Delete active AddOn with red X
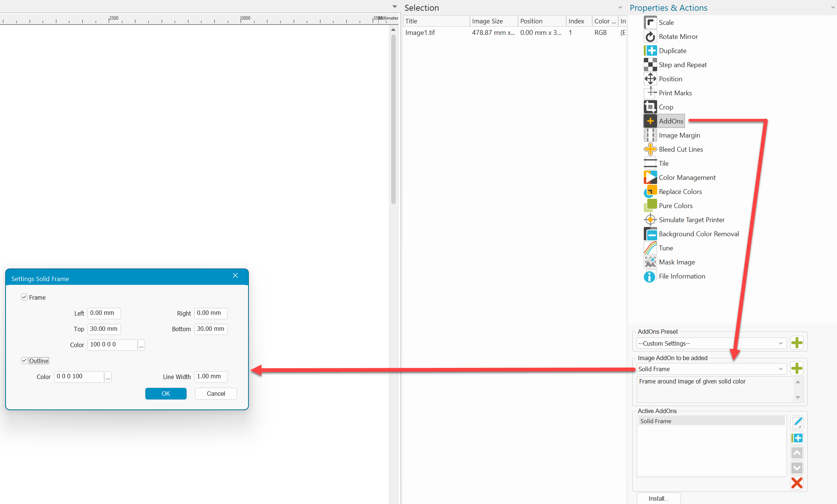Viewport: 837px width, 504px height. 797,483
